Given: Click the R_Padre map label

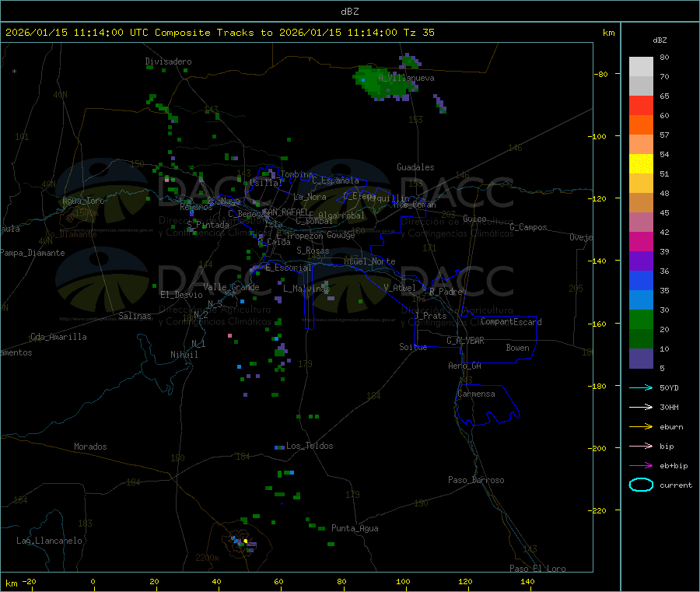Looking at the screenshot, I should (446, 292).
